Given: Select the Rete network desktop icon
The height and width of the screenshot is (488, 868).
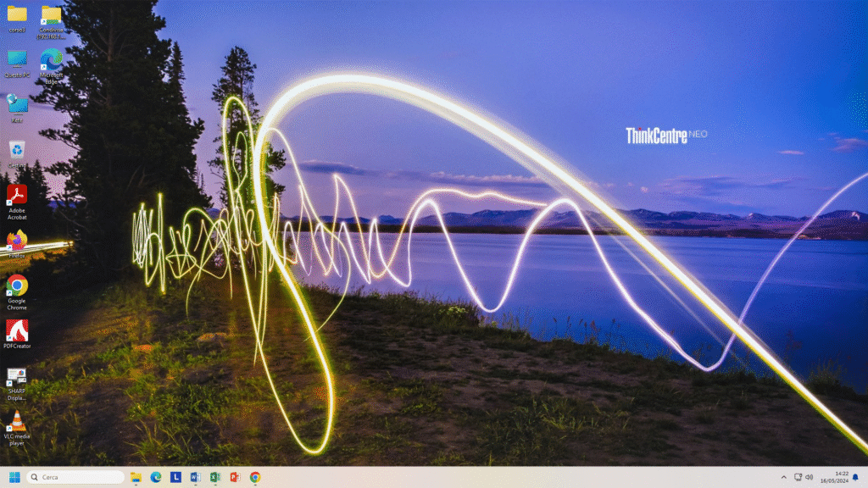Looking at the screenshot, I should 17,104.
